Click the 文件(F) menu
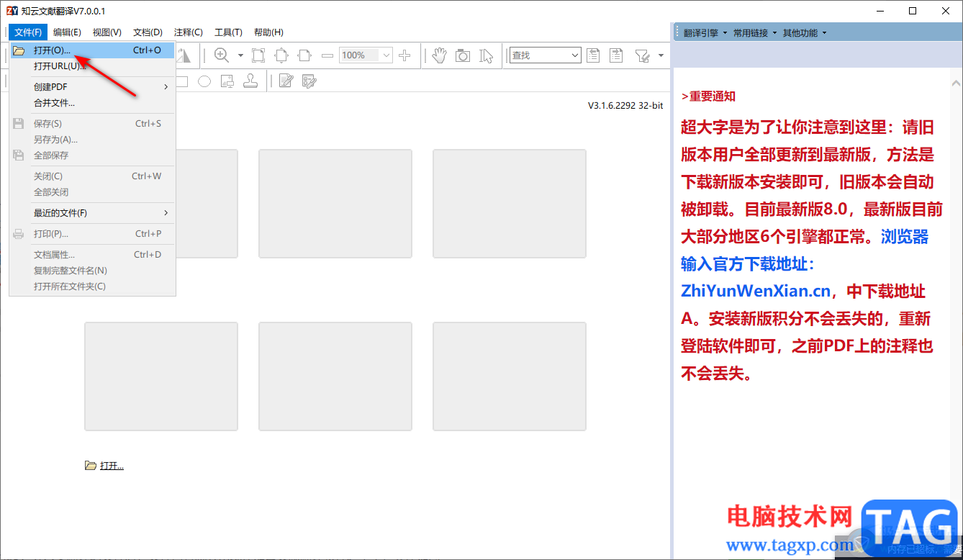Viewport: 963px width, 560px height. click(x=28, y=32)
